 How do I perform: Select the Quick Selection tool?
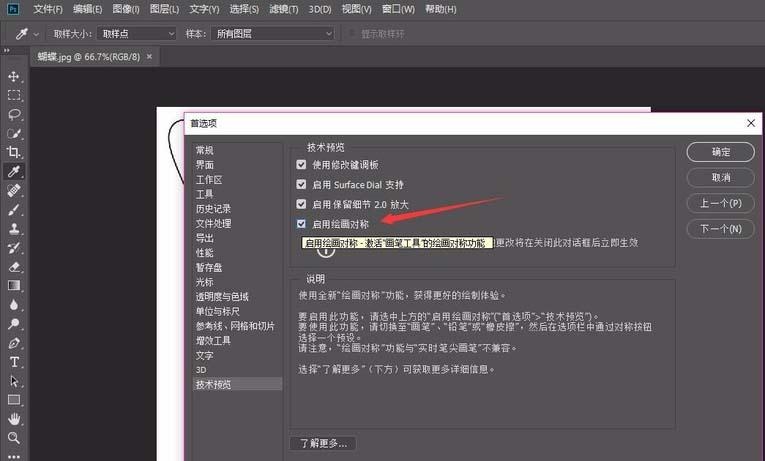[14, 133]
